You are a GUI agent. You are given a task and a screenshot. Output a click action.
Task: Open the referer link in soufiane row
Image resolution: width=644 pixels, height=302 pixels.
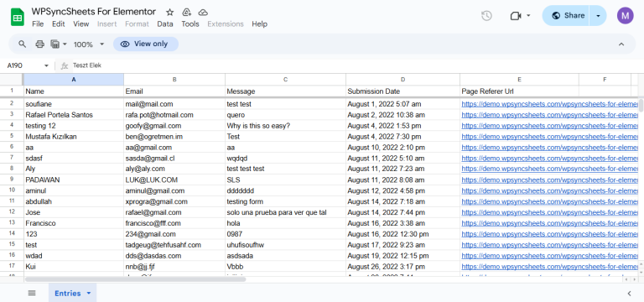[x=549, y=104]
